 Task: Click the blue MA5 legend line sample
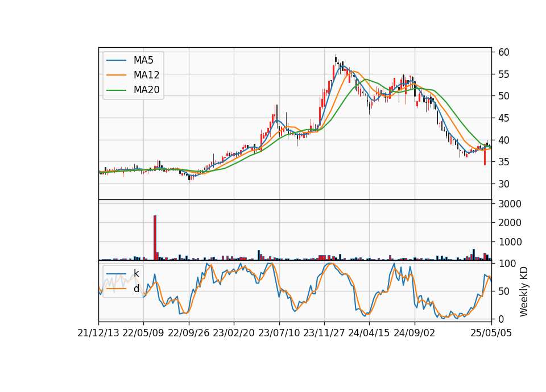coord(116,60)
